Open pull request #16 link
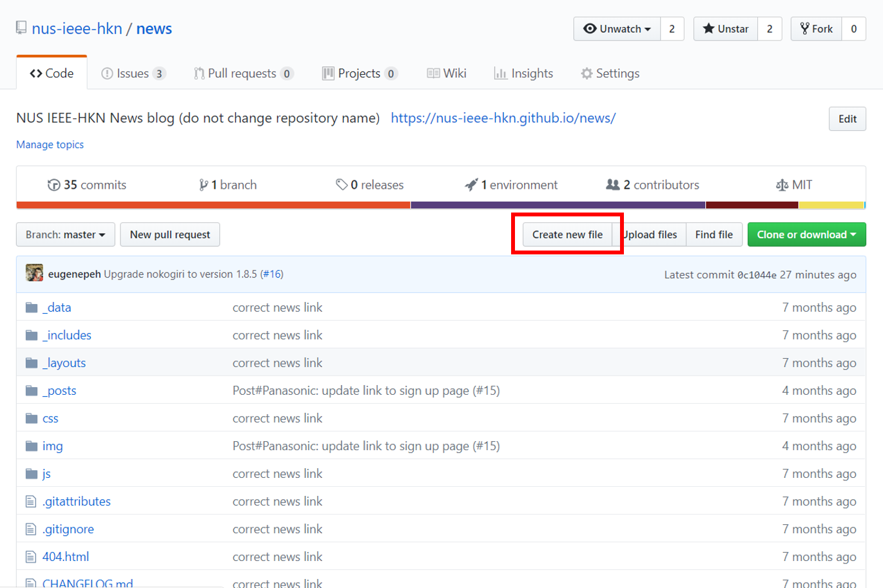883x588 pixels. pos(271,274)
